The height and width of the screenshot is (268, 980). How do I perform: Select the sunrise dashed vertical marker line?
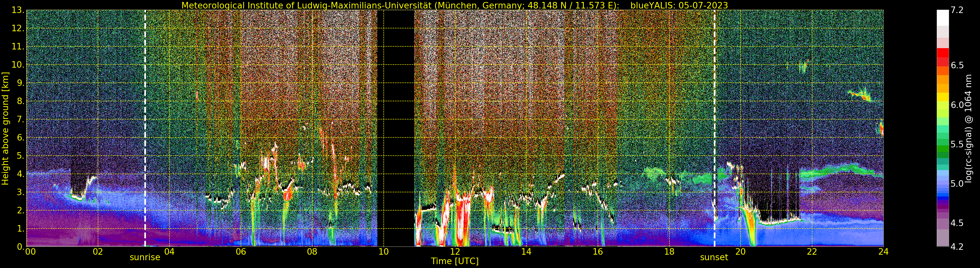coord(145,128)
